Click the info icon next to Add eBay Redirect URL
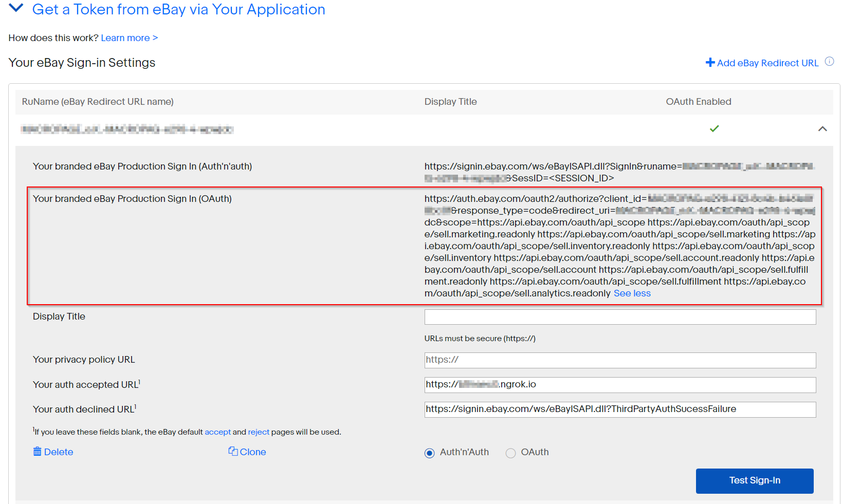Image resolution: width=842 pixels, height=504 pixels. tap(829, 61)
